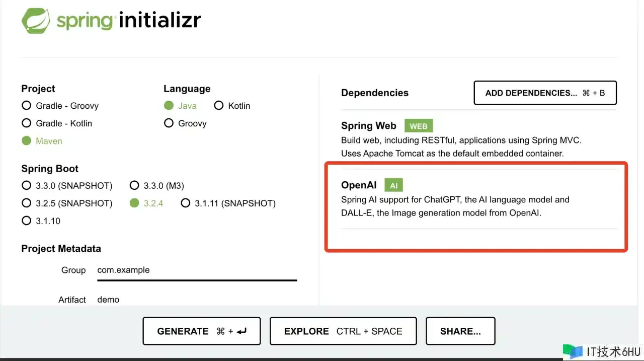The width and height of the screenshot is (644, 361).
Task: Click the Spring leaf logo icon
Action: (36, 21)
